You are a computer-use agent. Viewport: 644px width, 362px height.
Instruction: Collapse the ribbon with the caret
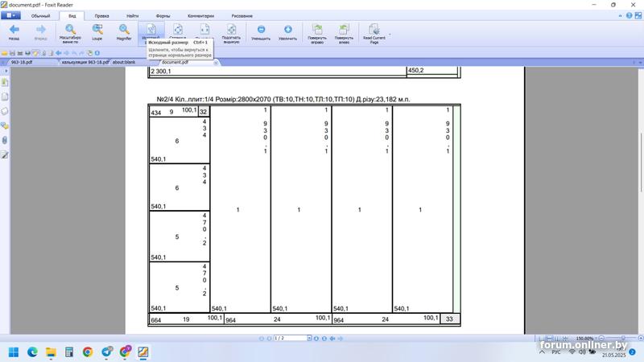tap(620, 15)
